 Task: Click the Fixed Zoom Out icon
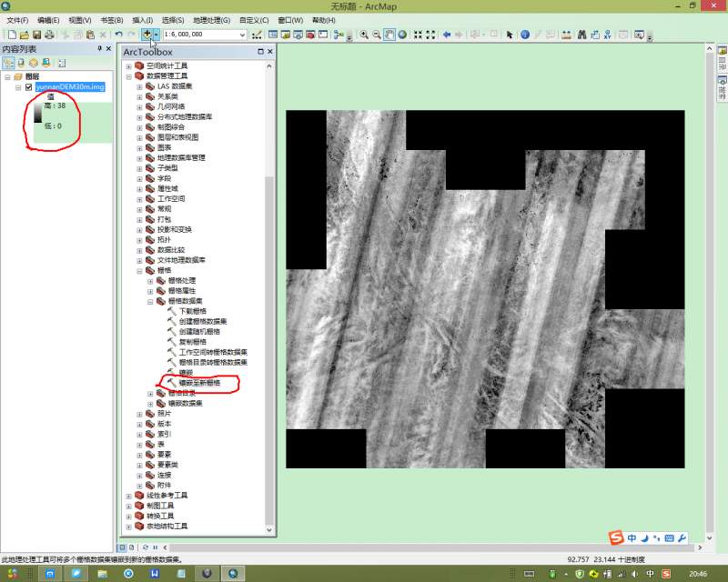(430, 35)
